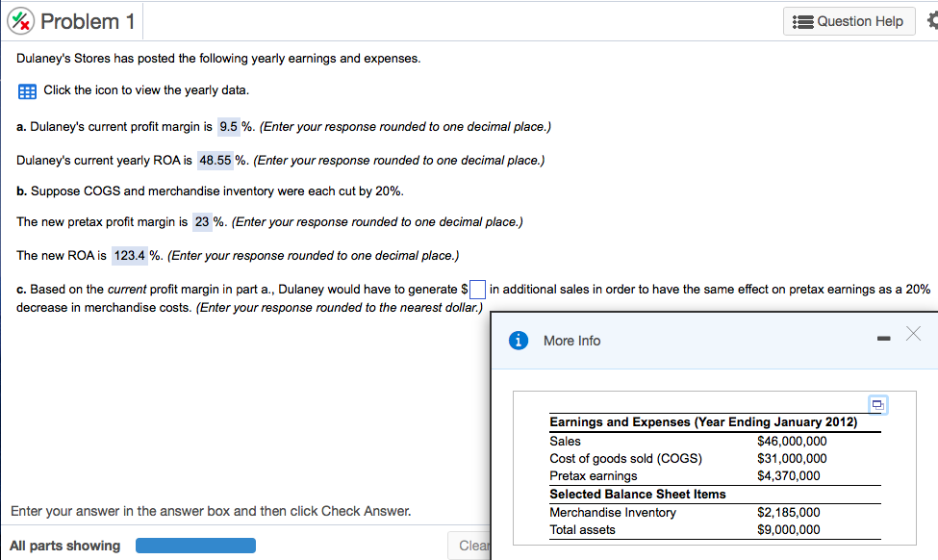Click the More Info popup title
The image size is (938, 560).
[571, 341]
